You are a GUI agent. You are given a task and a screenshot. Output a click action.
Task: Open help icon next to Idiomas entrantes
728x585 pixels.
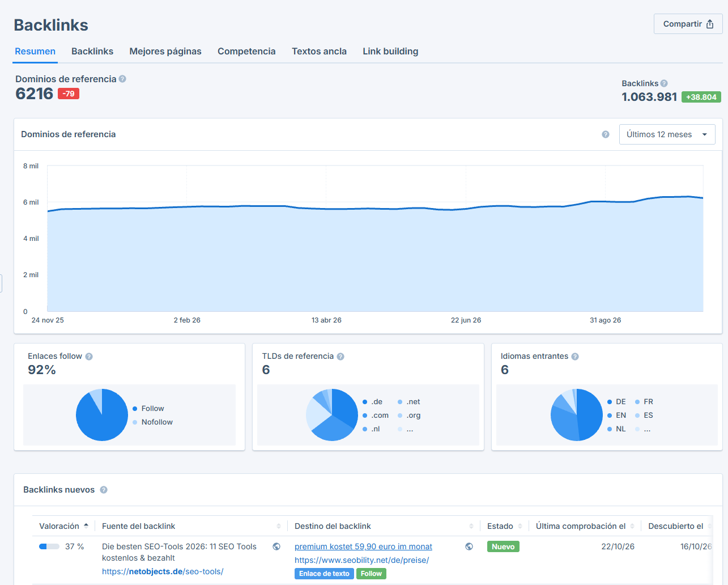[x=575, y=357]
